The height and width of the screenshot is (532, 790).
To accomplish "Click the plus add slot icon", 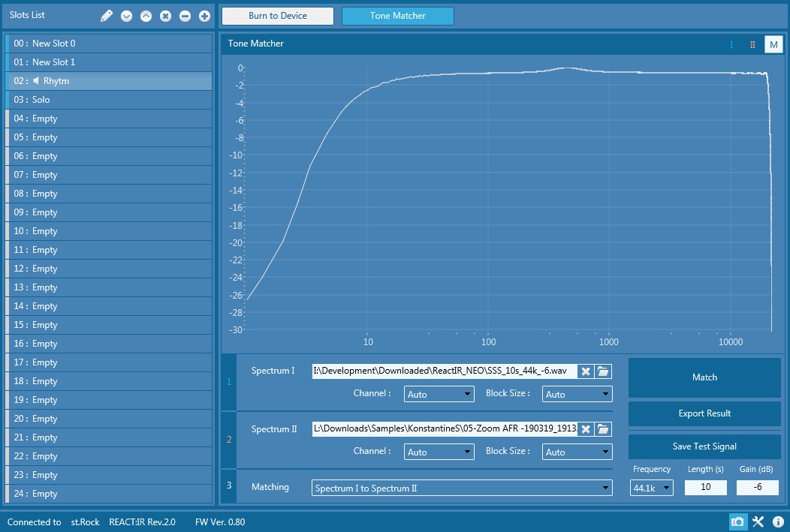I will point(204,16).
